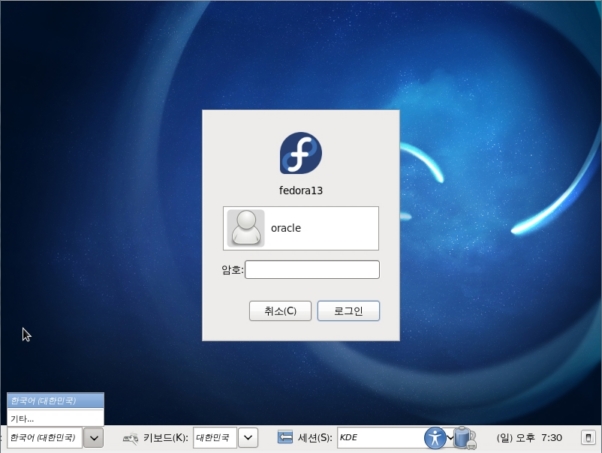Click the 로그인 login button
602x453 pixels.
tap(348, 311)
